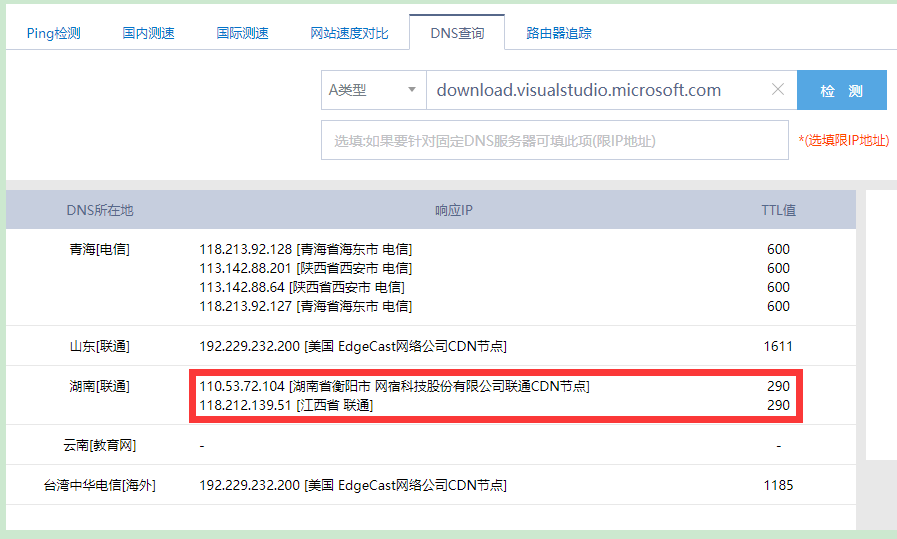Viewport: 897px width, 539px height.
Task: Click the 响应IP column header
Action: coord(454,210)
